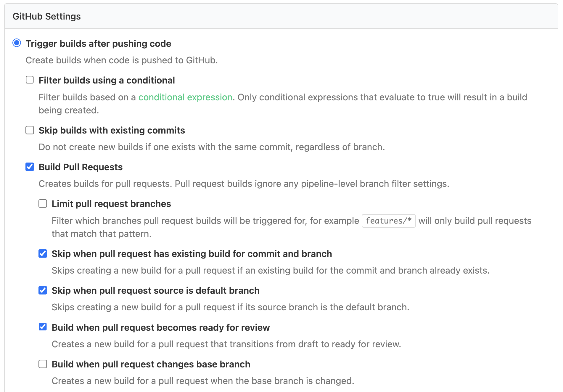
Task: Click the "Skip when pull request source is default branch" label
Action: [155, 290]
